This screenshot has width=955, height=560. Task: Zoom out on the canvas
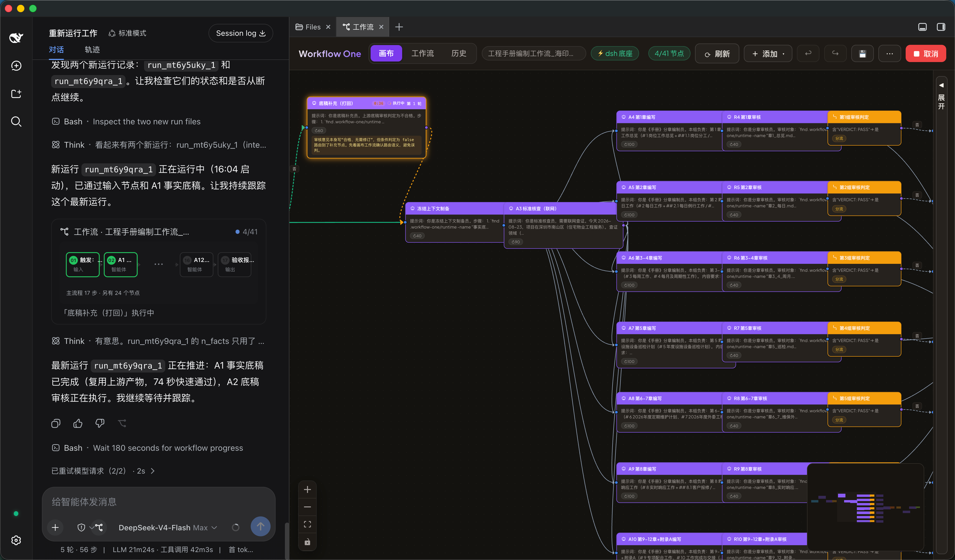pos(307,507)
